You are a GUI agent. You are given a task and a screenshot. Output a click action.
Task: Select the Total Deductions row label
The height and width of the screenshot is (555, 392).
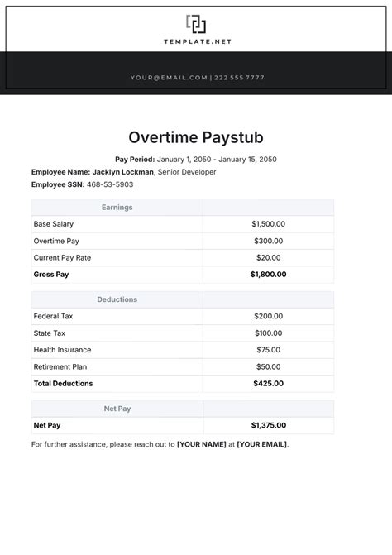coord(63,383)
